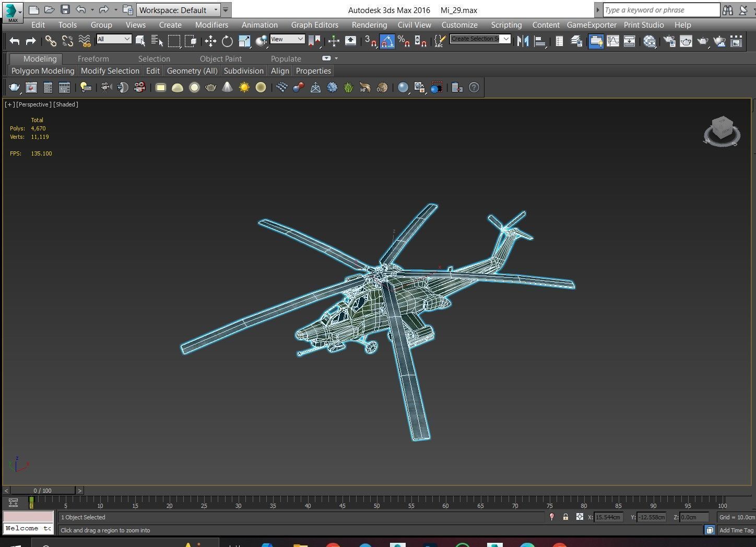This screenshot has width=756, height=547.
Task: Open the selection filter All dropdown
Action: click(114, 39)
